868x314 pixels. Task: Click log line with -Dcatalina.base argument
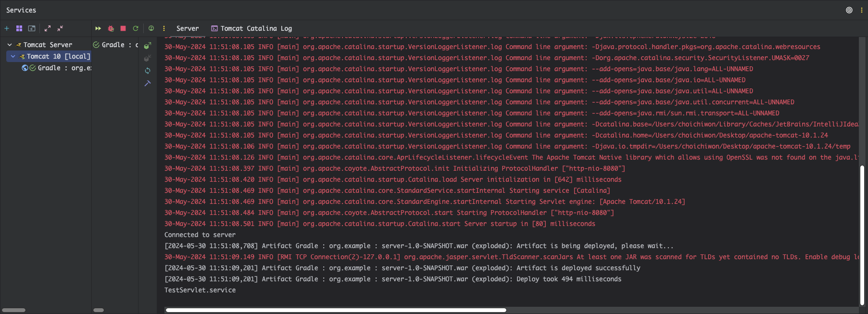[512, 124]
